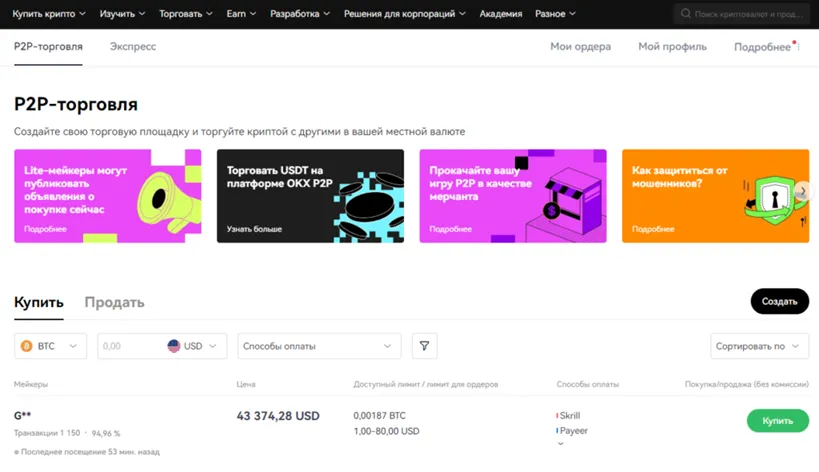Expand the Сортировать по dropdown
Image resolution: width=819 pixels, height=472 pixels.
click(758, 346)
